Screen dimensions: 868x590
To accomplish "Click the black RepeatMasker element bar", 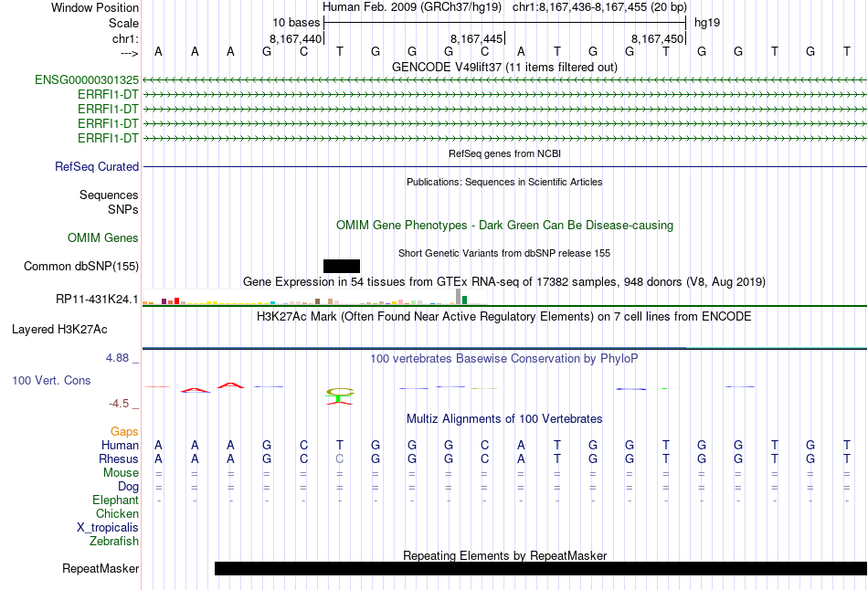I will (540, 568).
